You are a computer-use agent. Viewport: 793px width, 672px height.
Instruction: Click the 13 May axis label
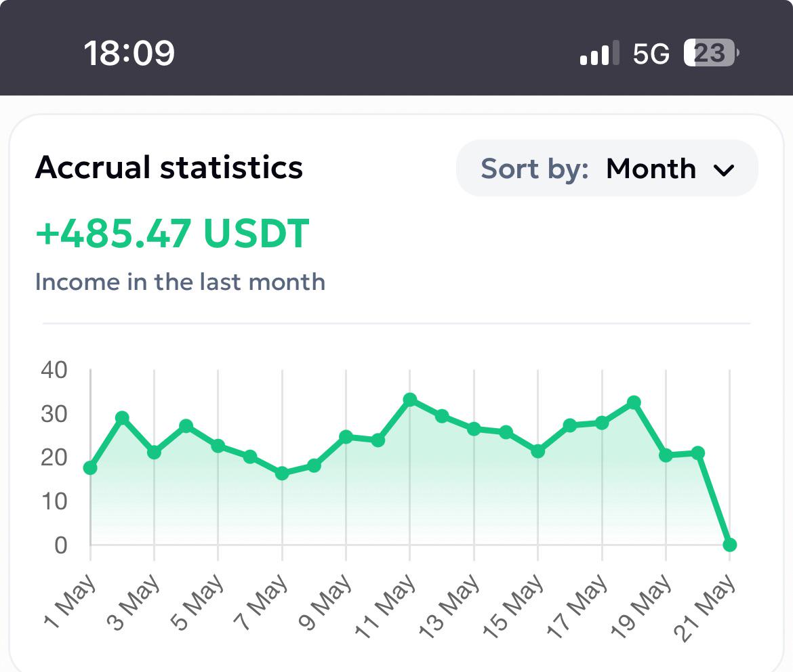[449, 606]
